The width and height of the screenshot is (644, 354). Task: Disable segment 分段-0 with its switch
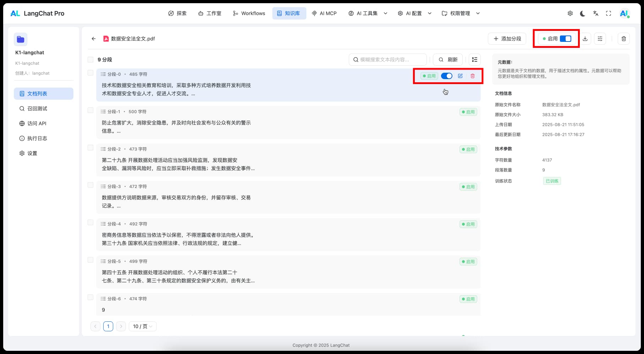446,76
